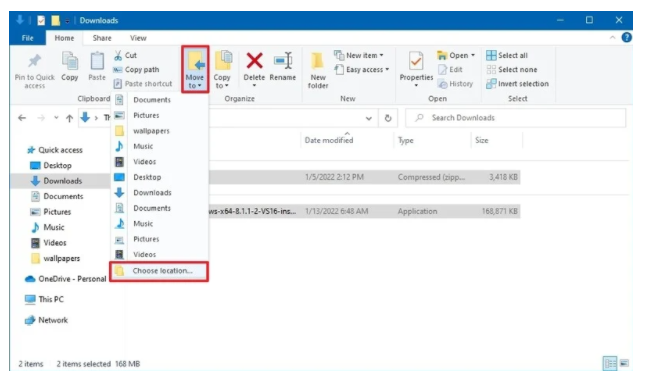The width and height of the screenshot is (650, 391).
Task: Click the red Delete icon
Action: point(254,61)
